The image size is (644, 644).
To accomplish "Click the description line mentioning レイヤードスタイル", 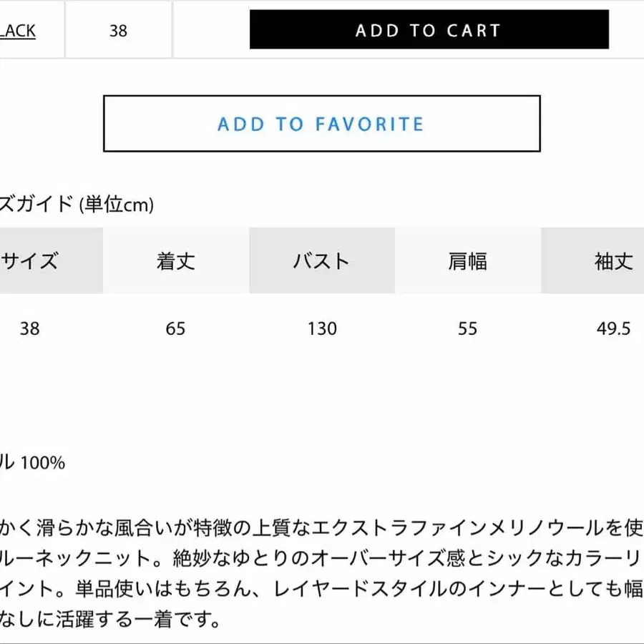I will click(x=322, y=590).
